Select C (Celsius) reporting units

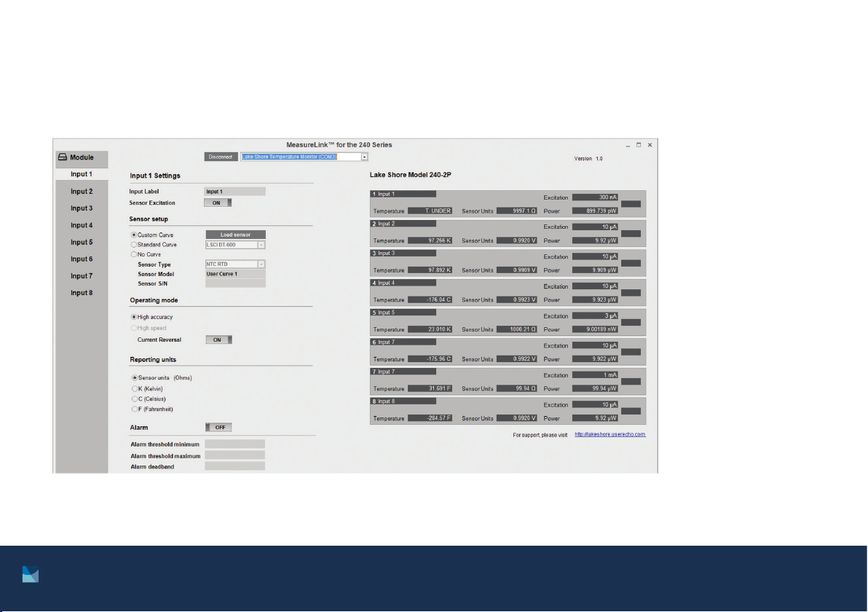[135, 399]
